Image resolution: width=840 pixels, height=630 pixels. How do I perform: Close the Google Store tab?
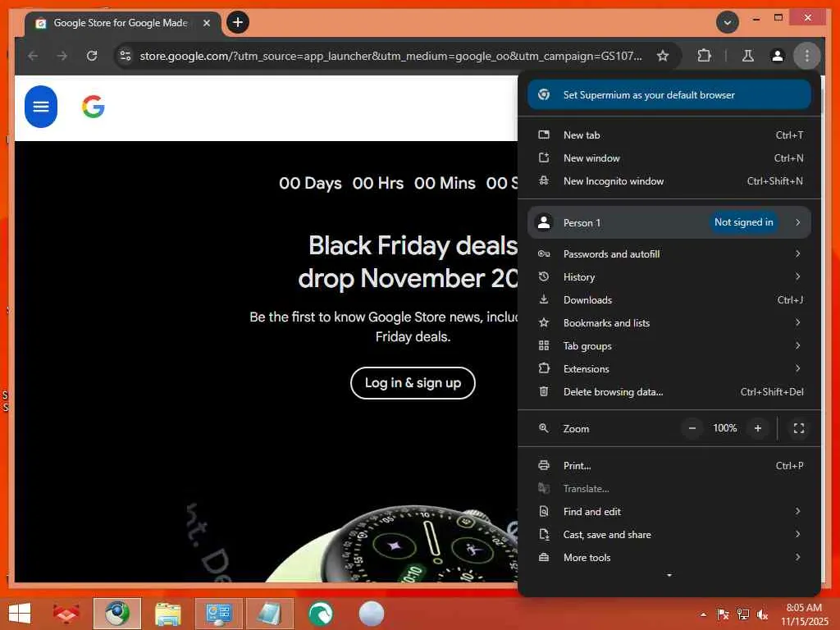pyautogui.click(x=206, y=23)
